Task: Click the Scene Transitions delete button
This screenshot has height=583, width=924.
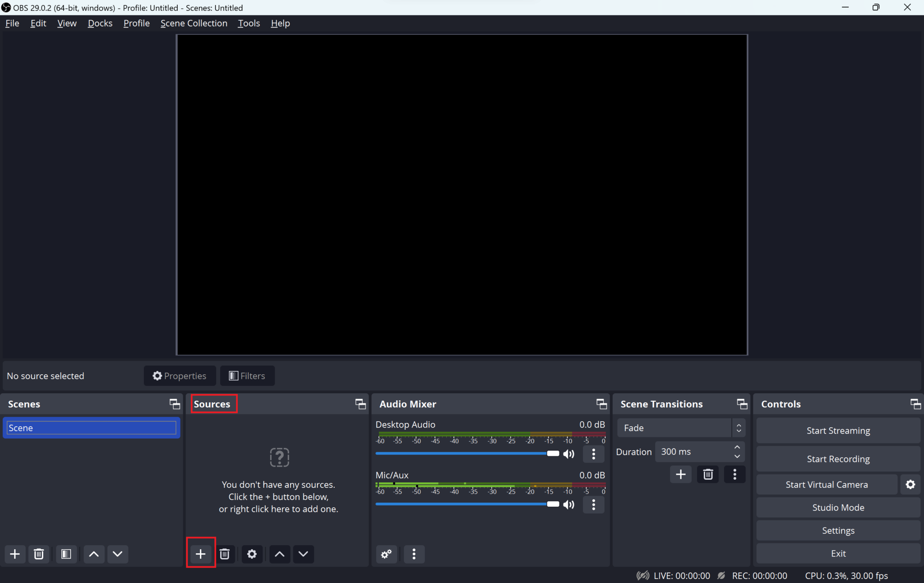Action: [x=707, y=474]
